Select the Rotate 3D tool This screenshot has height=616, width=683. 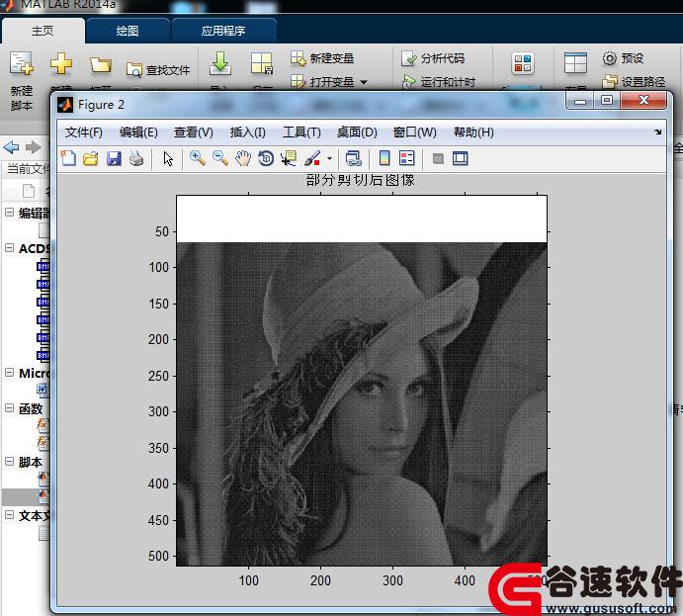[x=266, y=158]
